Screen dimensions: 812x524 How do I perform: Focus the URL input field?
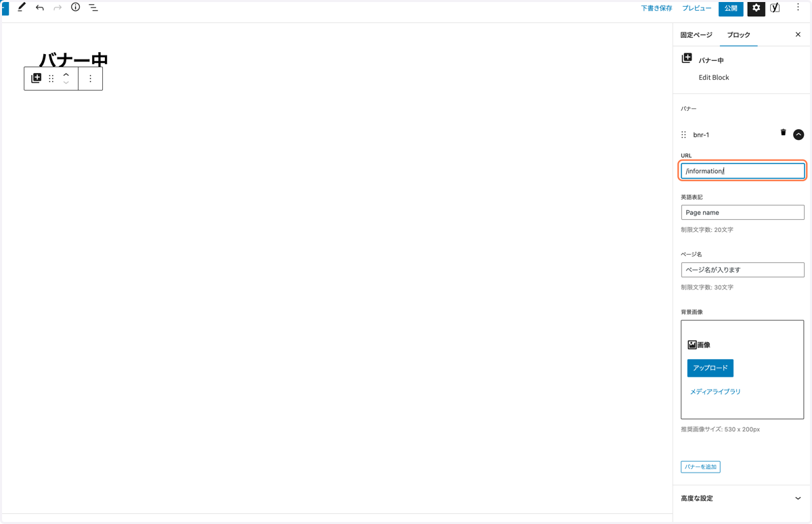(742, 171)
